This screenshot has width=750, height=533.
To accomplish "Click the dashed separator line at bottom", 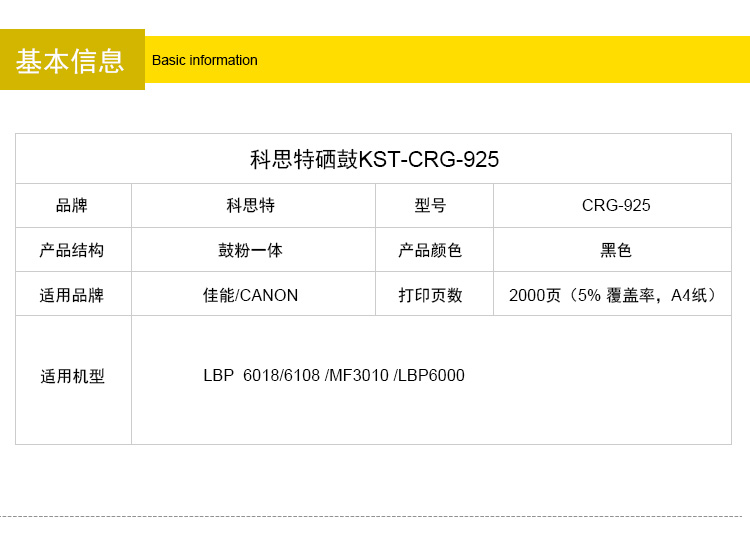I will click(374, 516).
